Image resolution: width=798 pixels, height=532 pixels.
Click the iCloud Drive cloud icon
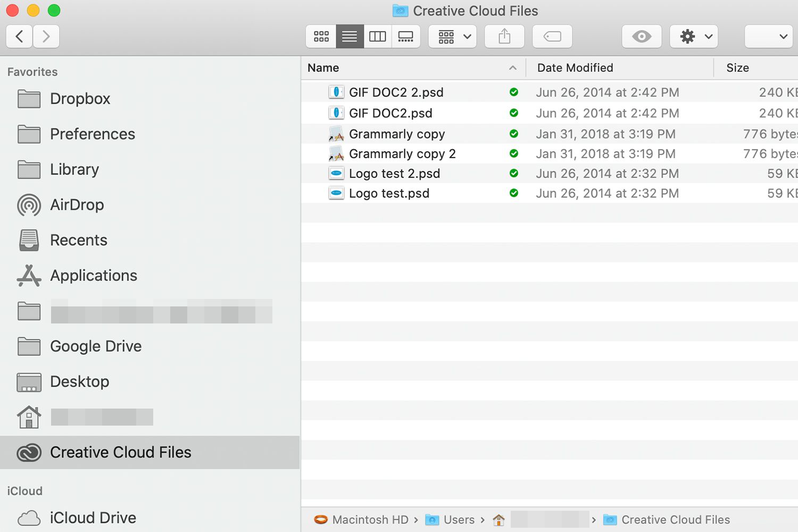click(29, 518)
